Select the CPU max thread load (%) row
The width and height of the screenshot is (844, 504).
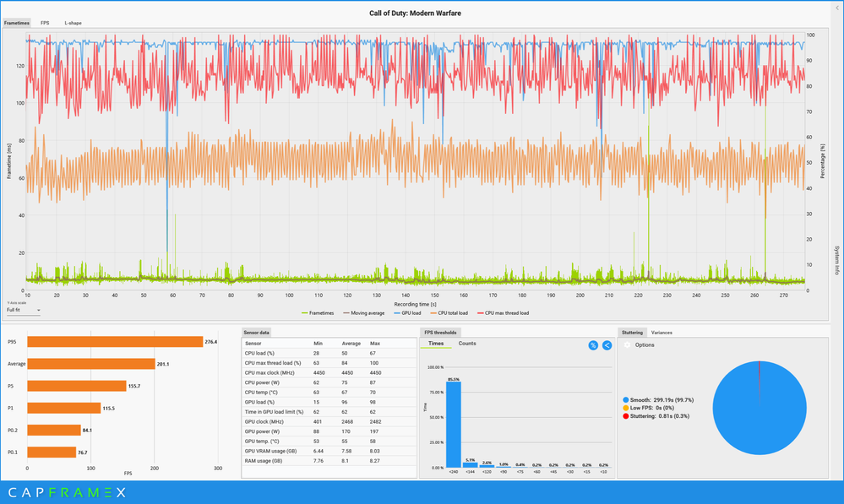click(x=329, y=363)
